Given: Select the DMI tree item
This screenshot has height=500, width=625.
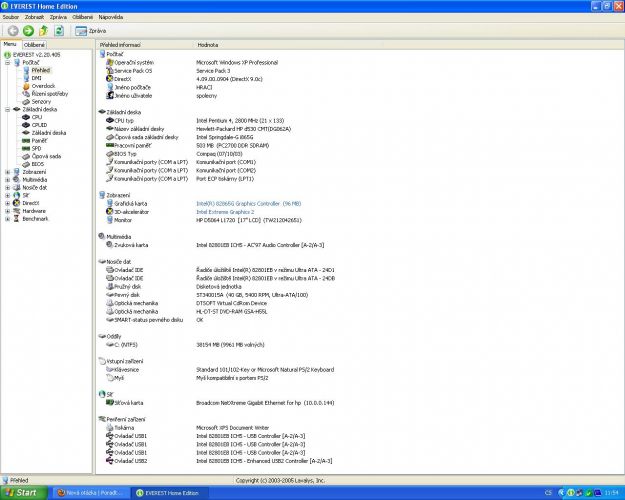Looking at the screenshot, I should click(x=36, y=78).
